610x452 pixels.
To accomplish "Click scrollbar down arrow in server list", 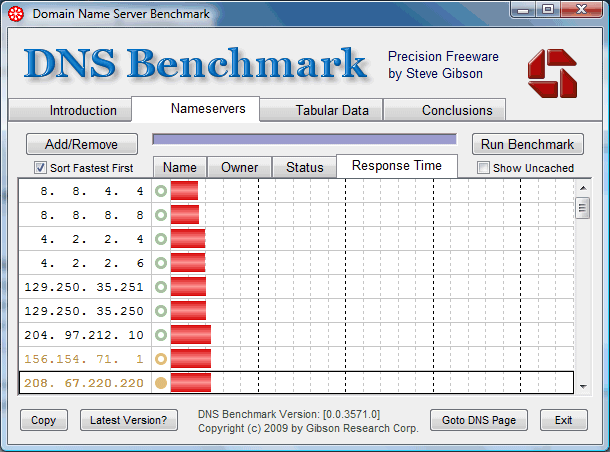I will coord(583,387).
